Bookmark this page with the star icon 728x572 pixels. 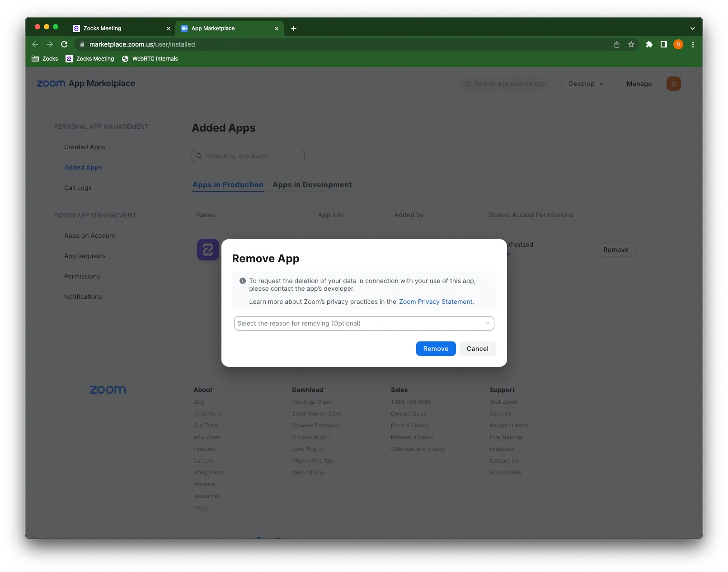point(631,44)
